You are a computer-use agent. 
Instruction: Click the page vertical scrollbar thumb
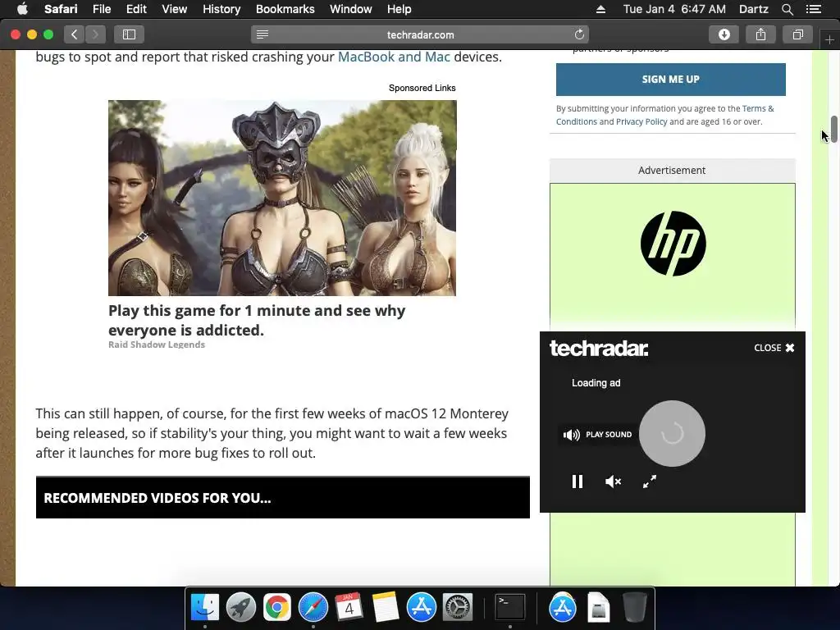point(833,129)
